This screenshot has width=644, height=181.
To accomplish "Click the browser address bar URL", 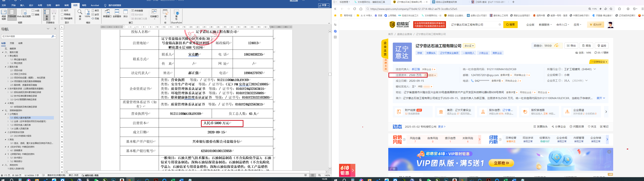I will point(414,9).
